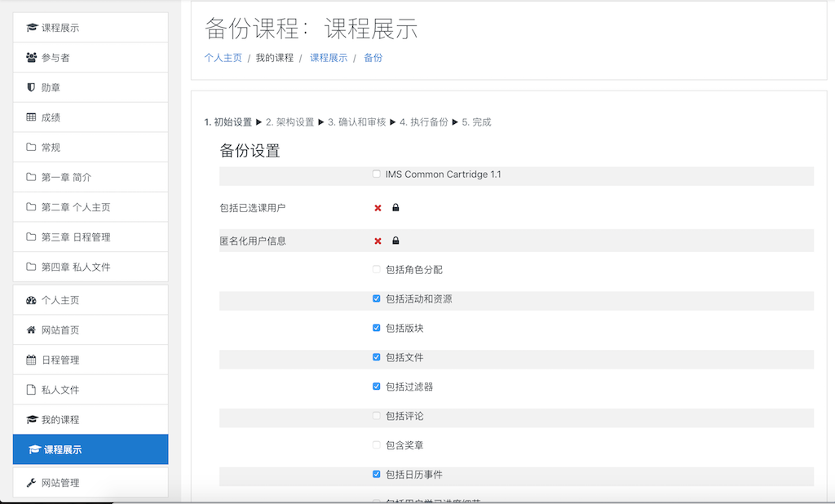Open the 个人主页 breadcrumb link
This screenshot has height=504, width=835.
(223, 58)
